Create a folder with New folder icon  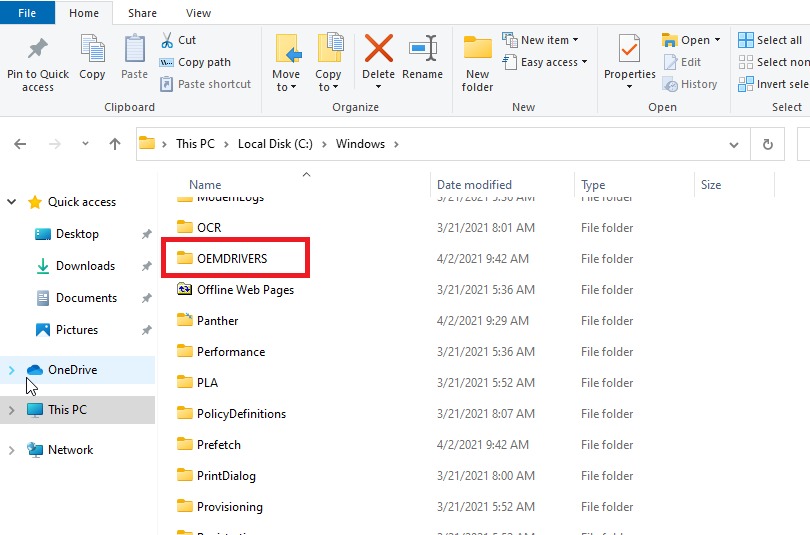click(x=477, y=50)
